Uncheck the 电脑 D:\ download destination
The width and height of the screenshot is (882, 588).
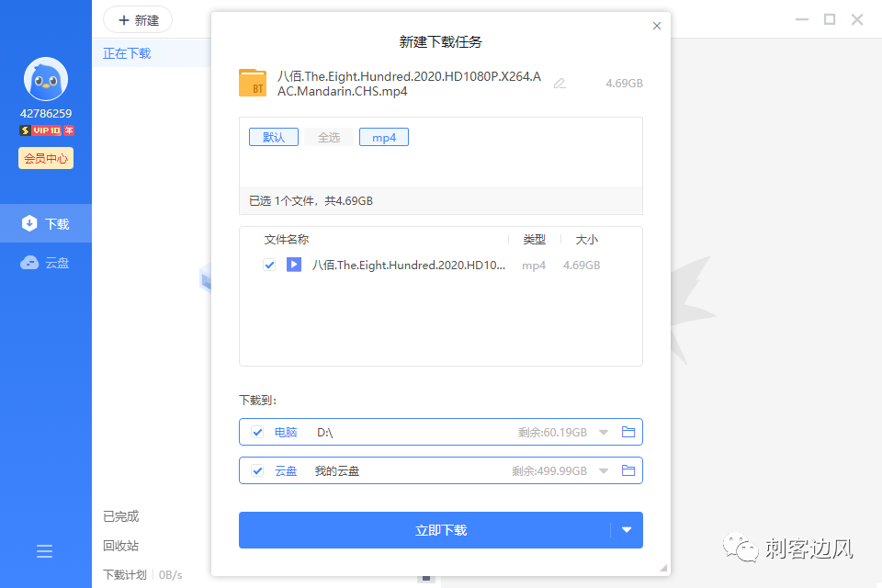click(257, 431)
